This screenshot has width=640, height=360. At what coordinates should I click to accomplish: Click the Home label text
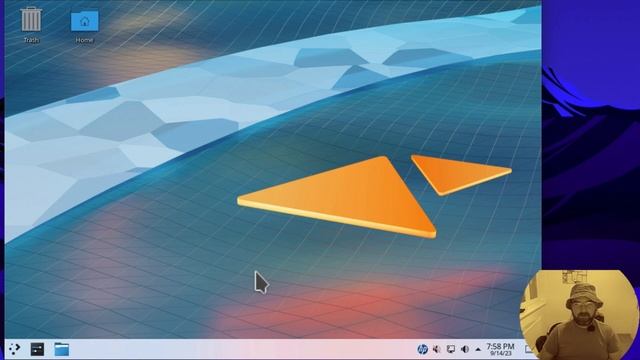84,40
